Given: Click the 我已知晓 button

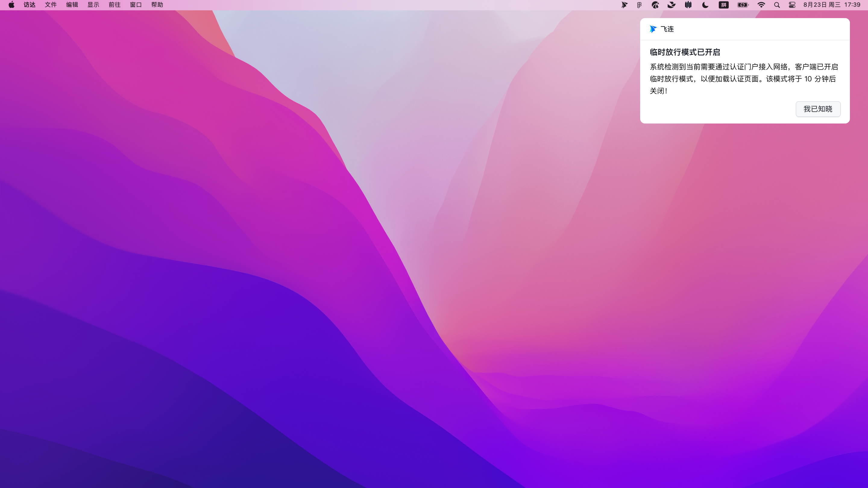Looking at the screenshot, I should coord(818,109).
